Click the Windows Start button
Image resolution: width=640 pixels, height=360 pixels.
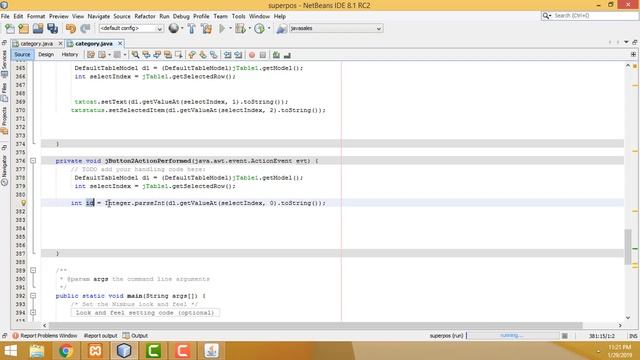pos(11,351)
